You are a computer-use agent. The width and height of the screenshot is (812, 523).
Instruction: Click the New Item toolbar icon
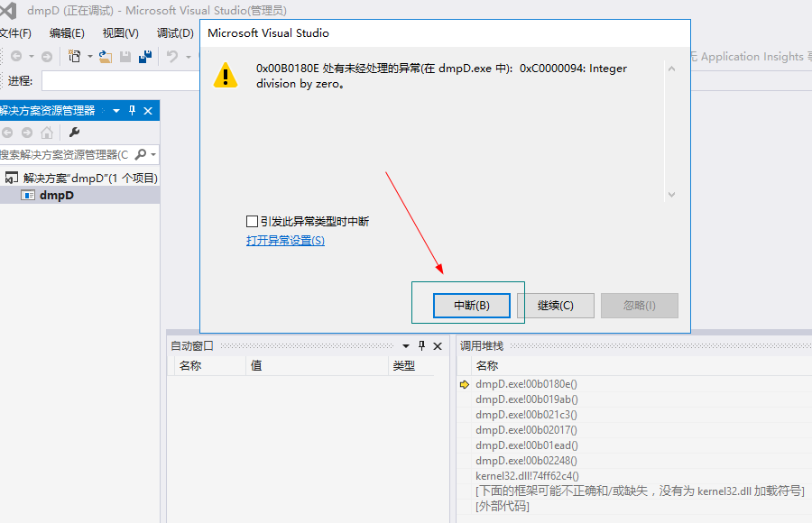click(x=75, y=56)
